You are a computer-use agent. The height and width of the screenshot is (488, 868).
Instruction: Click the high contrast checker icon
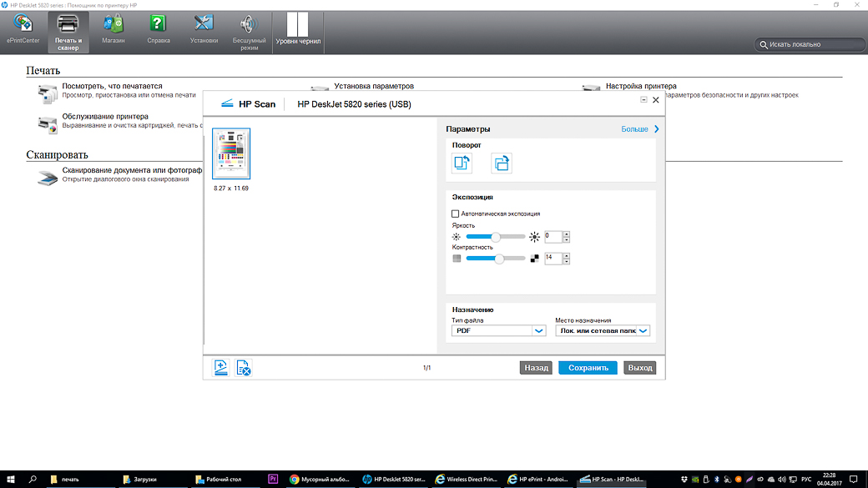[534, 259]
